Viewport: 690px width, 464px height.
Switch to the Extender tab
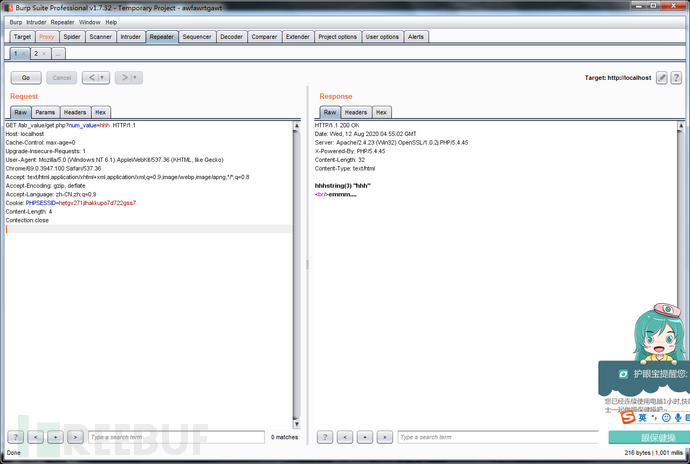(x=297, y=37)
